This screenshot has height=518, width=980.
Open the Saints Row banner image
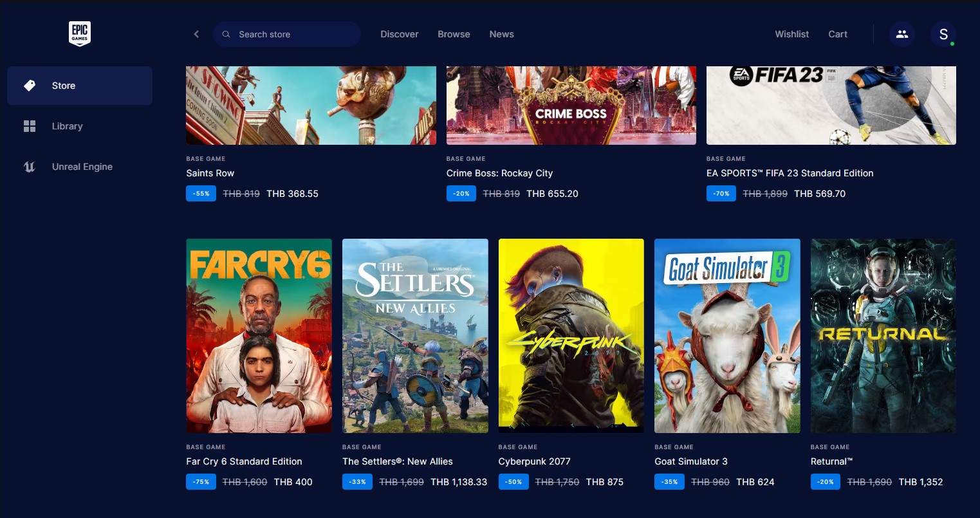pos(311,106)
